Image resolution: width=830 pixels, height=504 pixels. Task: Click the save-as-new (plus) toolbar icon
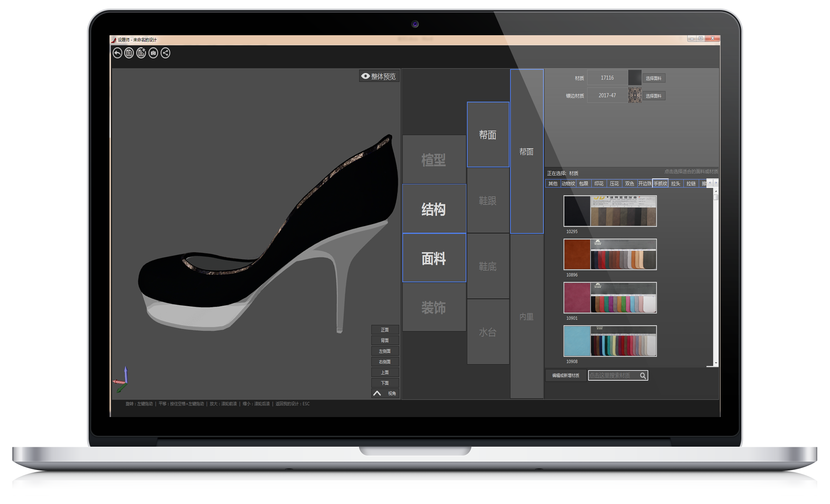[141, 53]
